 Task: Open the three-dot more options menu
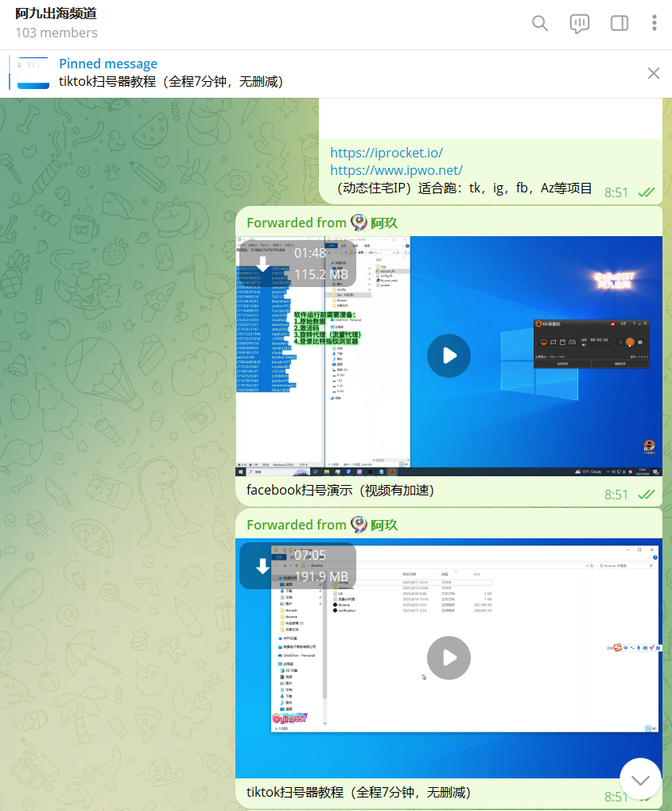click(x=655, y=23)
